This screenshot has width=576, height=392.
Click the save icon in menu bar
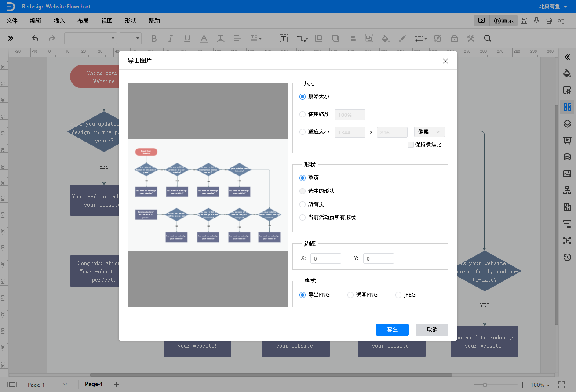pos(524,21)
